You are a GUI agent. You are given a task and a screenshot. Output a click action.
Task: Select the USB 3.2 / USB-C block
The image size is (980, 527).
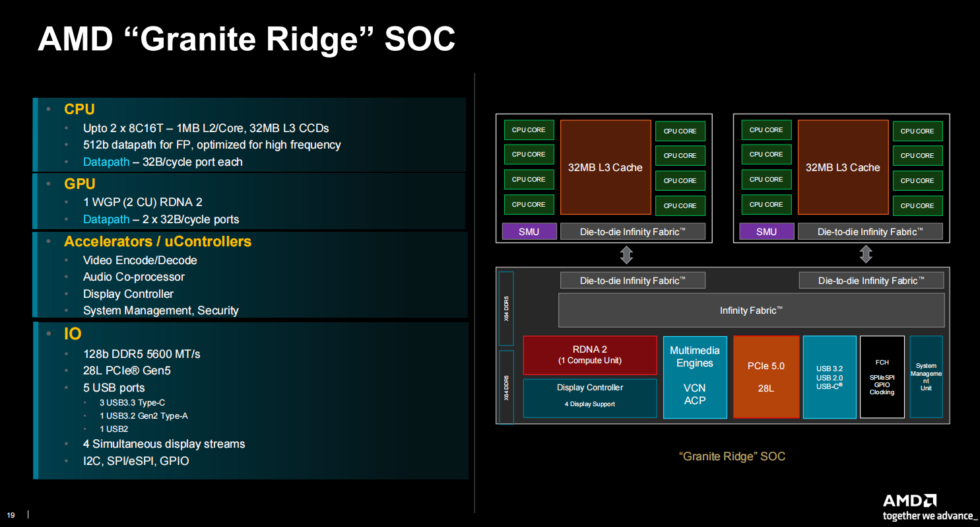829,377
